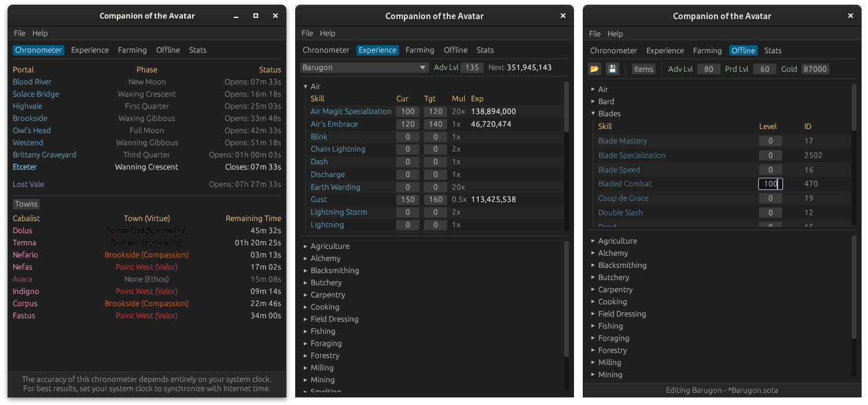Minimize the Chronometer window
868x405 pixels.
237,16
